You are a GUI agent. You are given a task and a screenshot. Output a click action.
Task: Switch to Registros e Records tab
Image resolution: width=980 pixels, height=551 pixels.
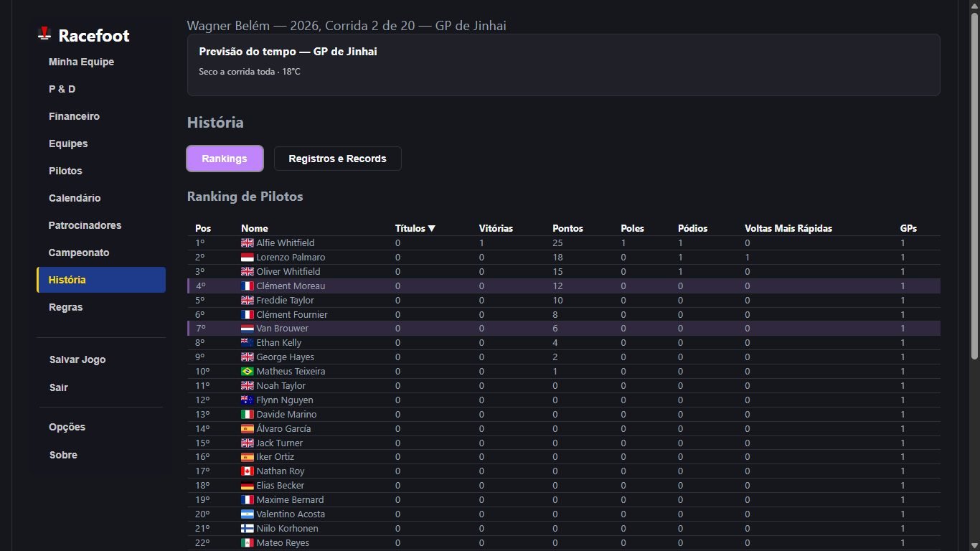click(338, 159)
